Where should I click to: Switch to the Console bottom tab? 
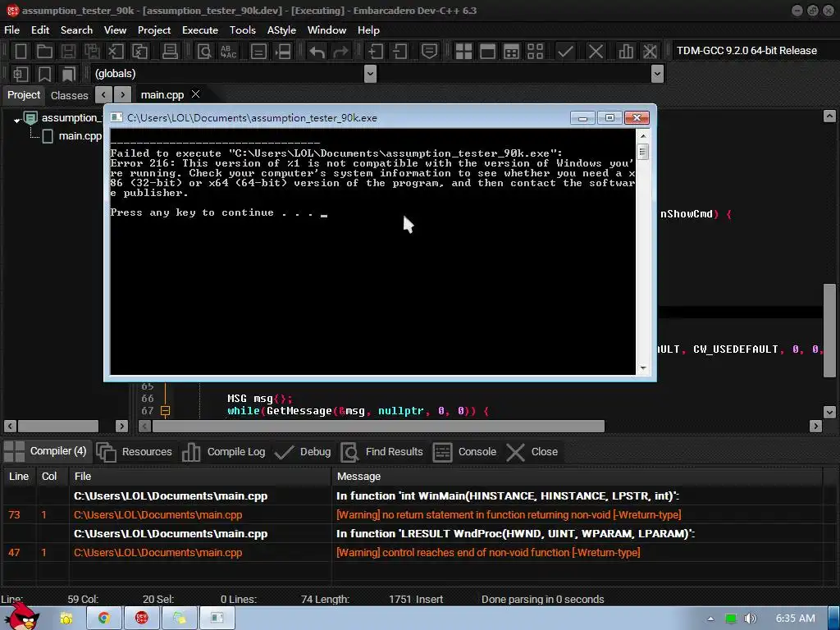click(x=464, y=452)
